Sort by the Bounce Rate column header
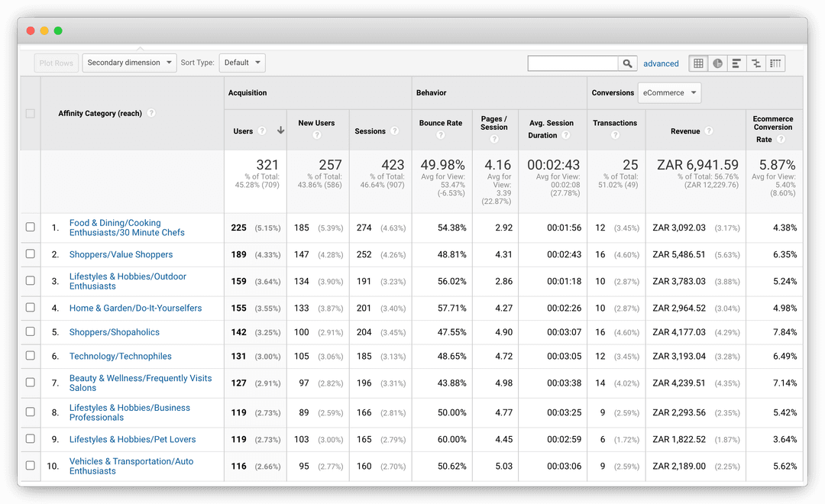The height and width of the screenshot is (504, 825). (x=441, y=123)
